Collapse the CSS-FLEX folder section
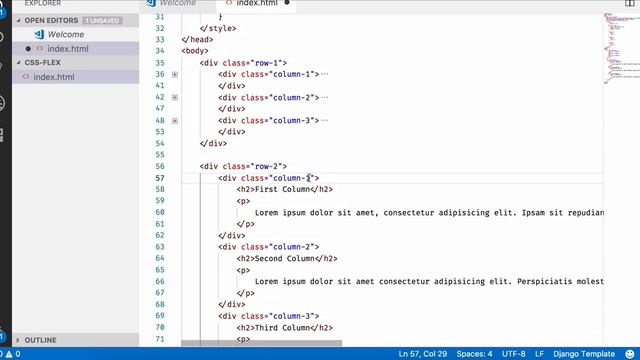The image size is (640, 360). [x=19, y=62]
